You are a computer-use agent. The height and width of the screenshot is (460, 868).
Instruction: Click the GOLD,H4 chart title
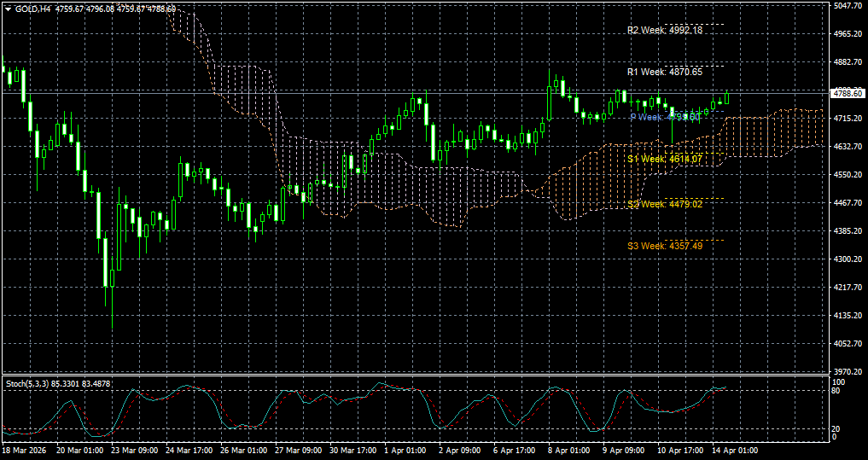[x=34, y=9]
